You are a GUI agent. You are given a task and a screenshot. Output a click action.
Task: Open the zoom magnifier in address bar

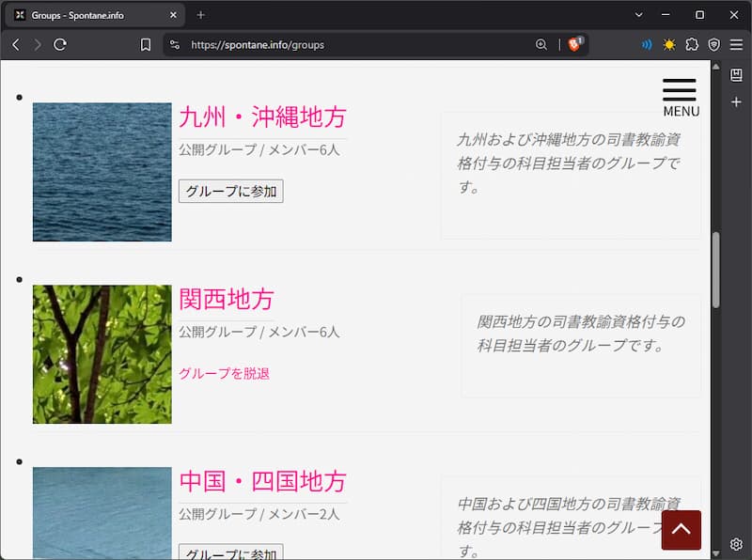[541, 44]
